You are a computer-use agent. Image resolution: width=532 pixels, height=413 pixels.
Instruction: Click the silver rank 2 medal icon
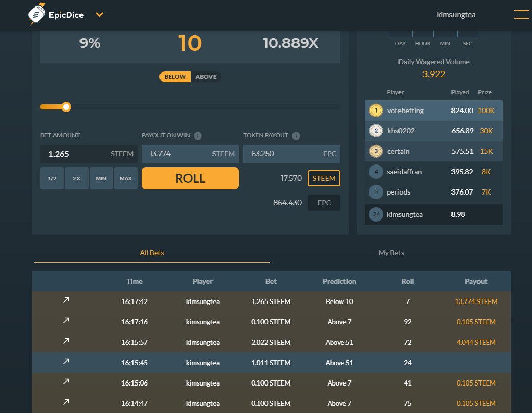pos(376,131)
